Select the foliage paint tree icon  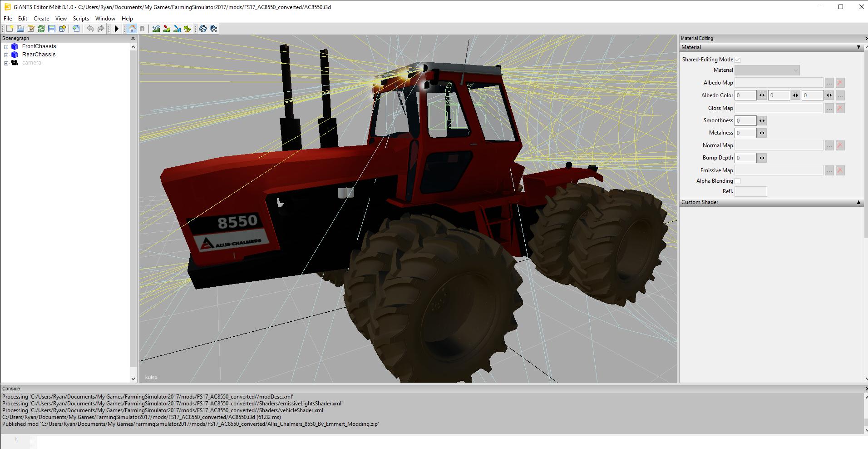pyautogui.click(x=187, y=29)
